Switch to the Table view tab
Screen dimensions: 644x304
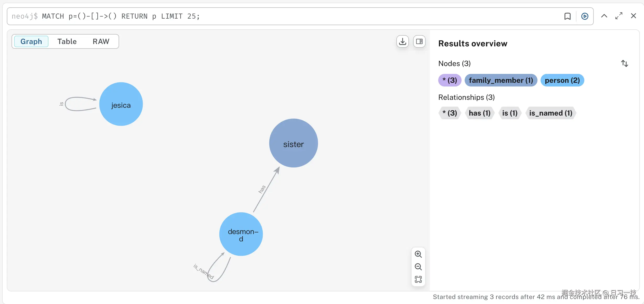(x=67, y=41)
